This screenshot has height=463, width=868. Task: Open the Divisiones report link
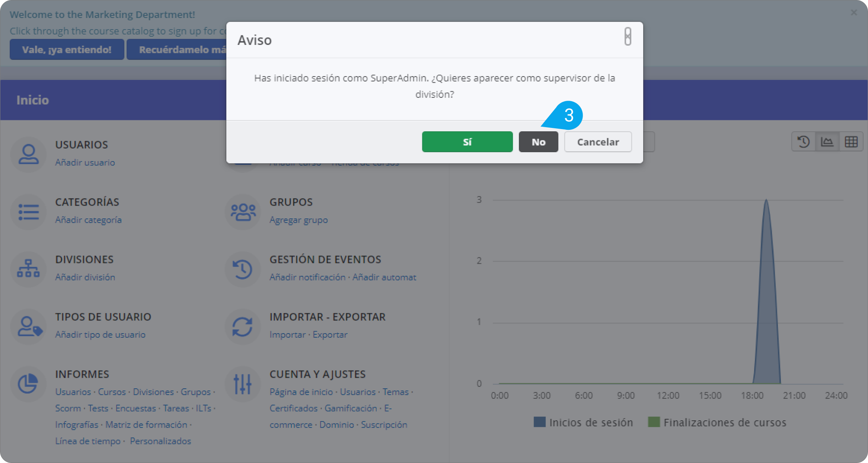pos(153,392)
